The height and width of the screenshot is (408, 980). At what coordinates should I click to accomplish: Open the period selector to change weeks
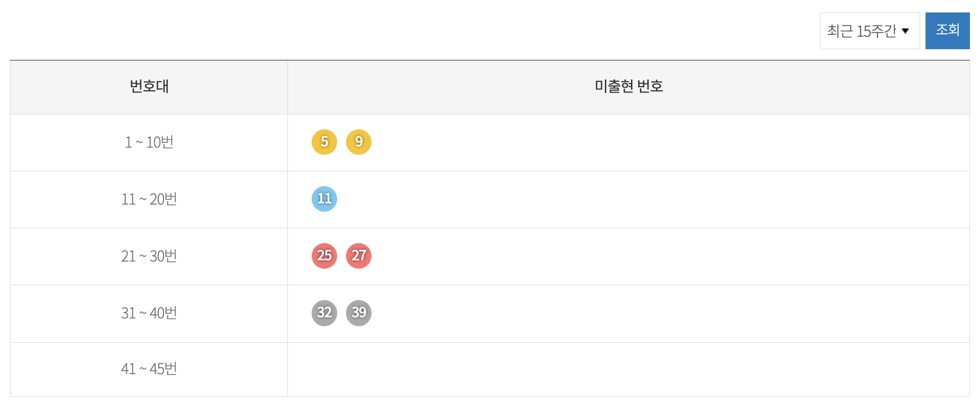coord(869,30)
